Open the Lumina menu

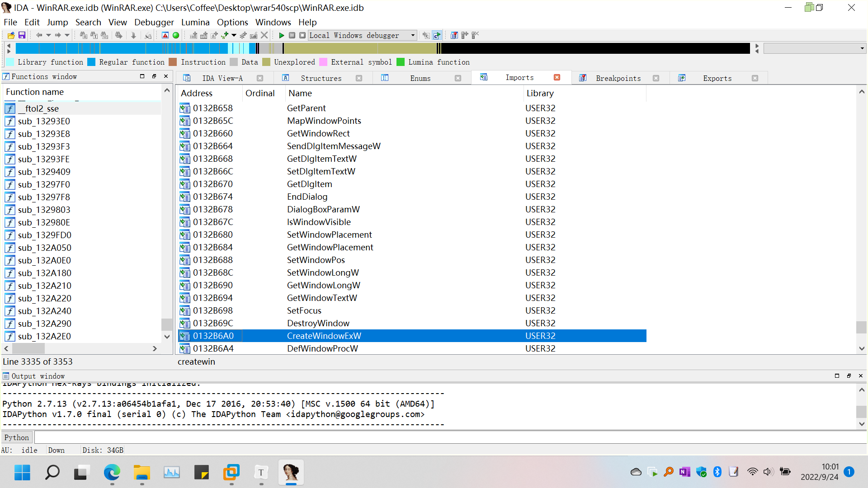pyautogui.click(x=195, y=22)
